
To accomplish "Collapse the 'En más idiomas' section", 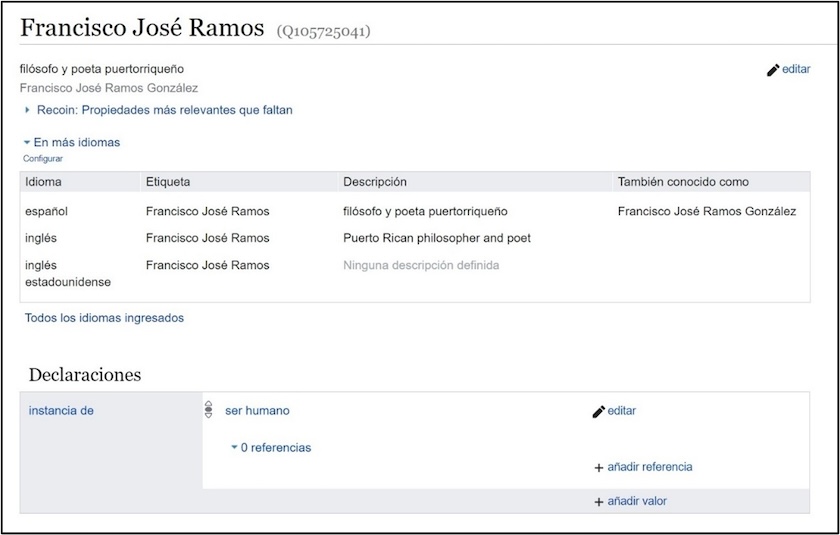I will (x=28, y=143).
